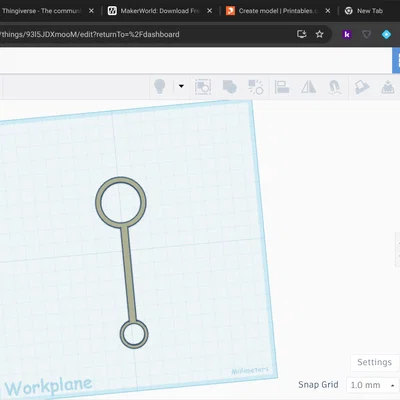Click the merged solid shapes toolbar icon
Viewport: 400px width, 400px height.
pos(229,87)
